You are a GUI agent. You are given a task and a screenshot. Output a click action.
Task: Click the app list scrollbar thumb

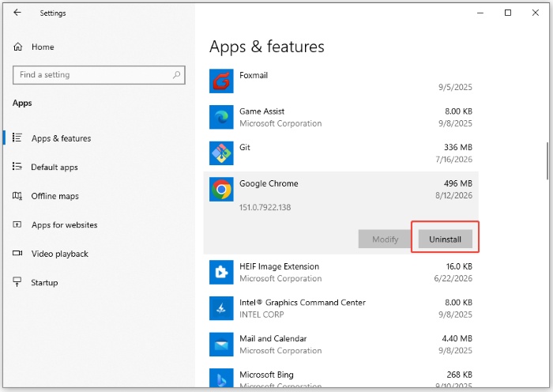(547, 160)
